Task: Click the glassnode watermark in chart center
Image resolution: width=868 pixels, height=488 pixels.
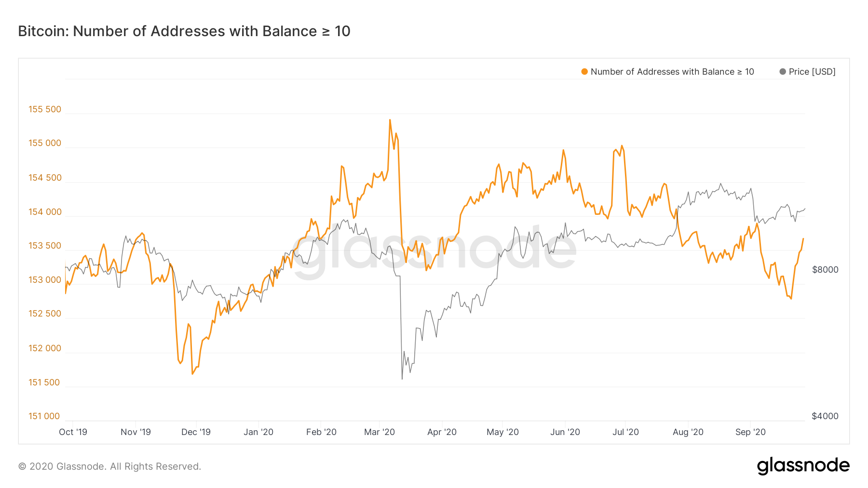Action: tap(434, 251)
